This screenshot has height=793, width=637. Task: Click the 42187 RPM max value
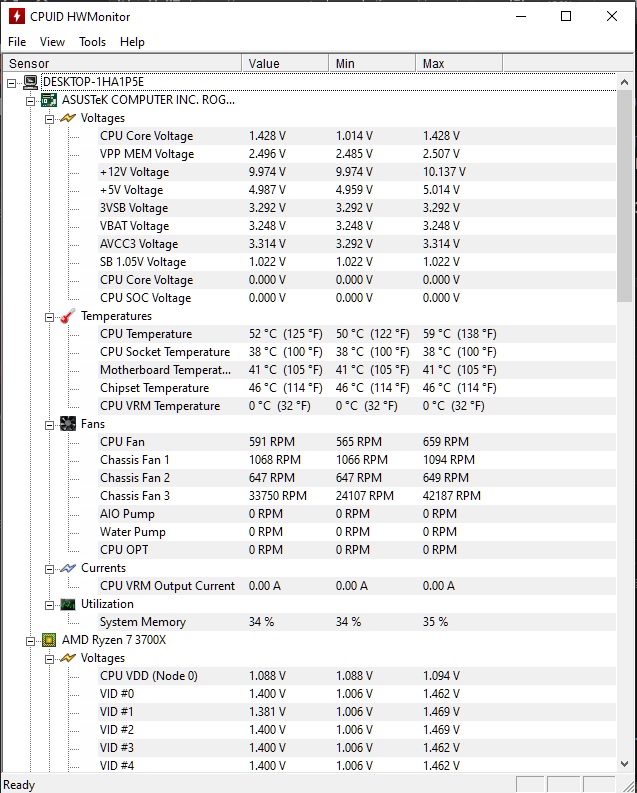point(451,496)
